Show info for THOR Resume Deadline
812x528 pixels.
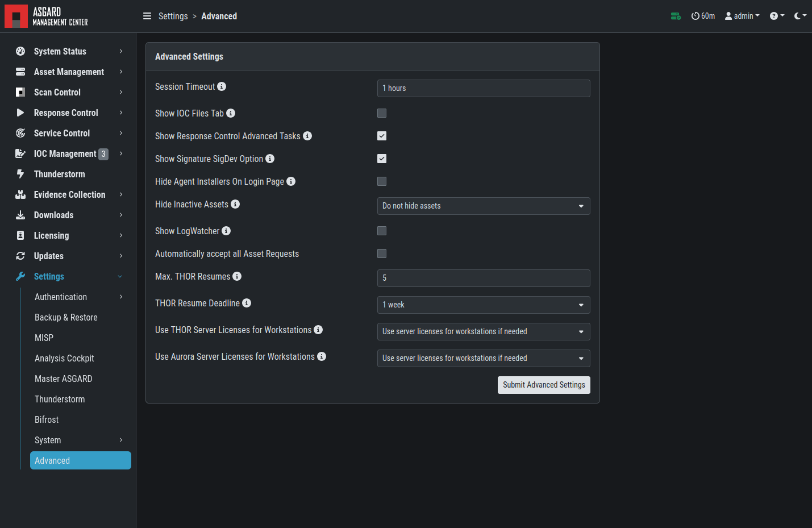tap(247, 303)
